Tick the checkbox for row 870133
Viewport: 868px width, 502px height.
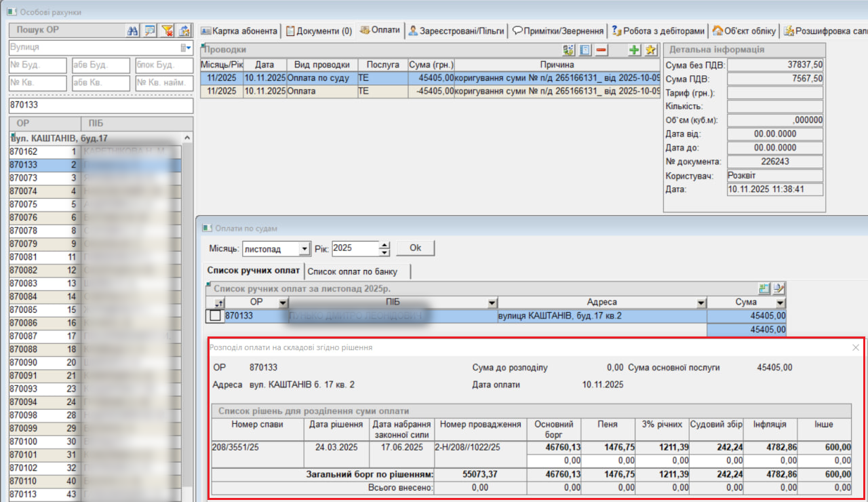pyautogui.click(x=215, y=315)
